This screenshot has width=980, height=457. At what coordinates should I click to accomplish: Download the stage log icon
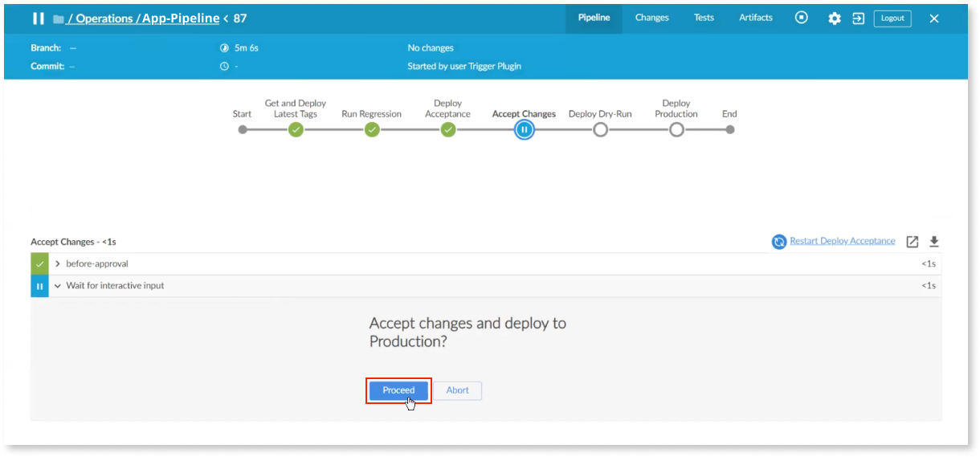coord(934,242)
